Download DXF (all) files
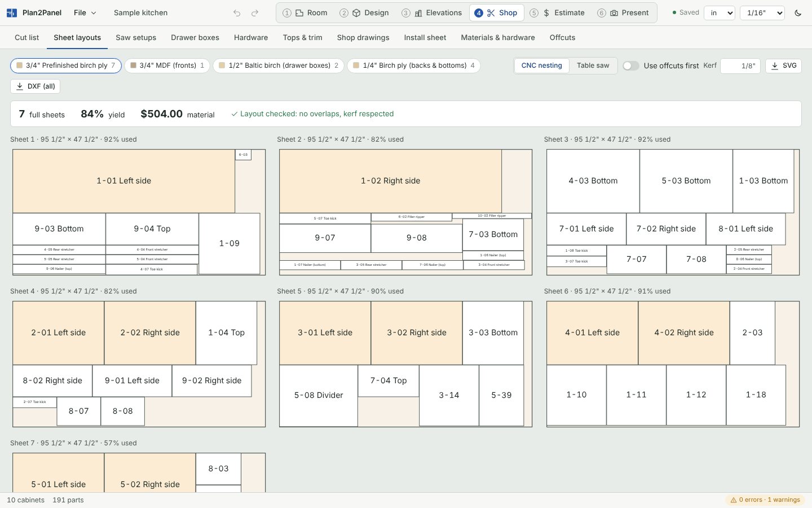 [35, 86]
